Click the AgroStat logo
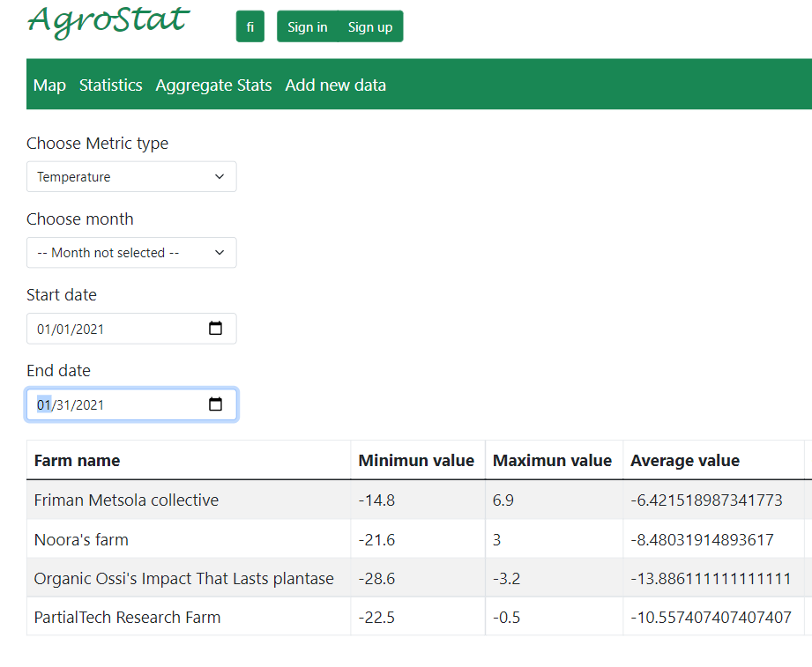 pos(108,21)
